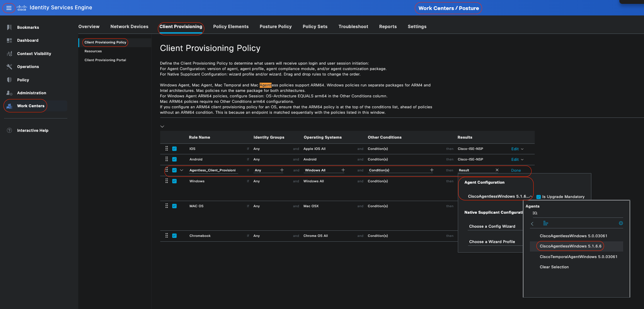Collapse the Agentless rule status chevron
This screenshot has width=644, height=309.
tap(182, 170)
